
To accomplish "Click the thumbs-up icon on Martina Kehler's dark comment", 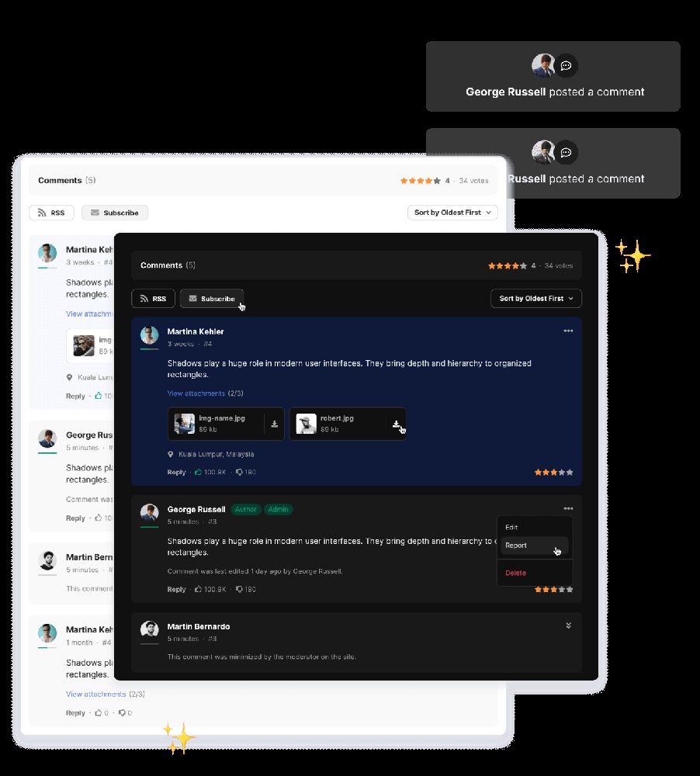I will pos(198,472).
